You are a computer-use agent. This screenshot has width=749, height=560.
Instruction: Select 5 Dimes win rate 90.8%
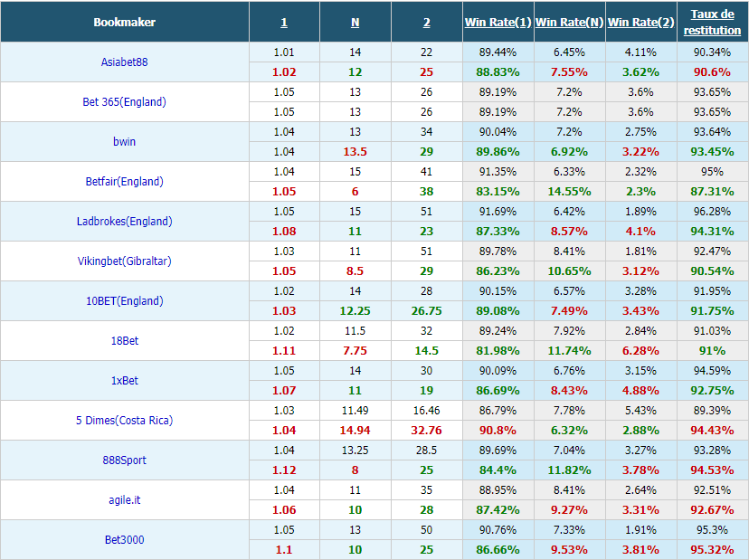click(x=498, y=431)
